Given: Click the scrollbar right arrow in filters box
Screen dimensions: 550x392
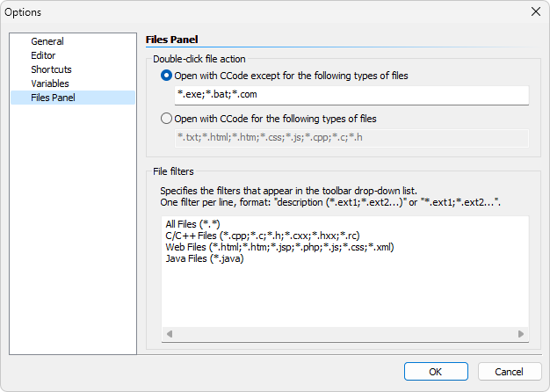Looking at the screenshot, I should click(521, 334).
